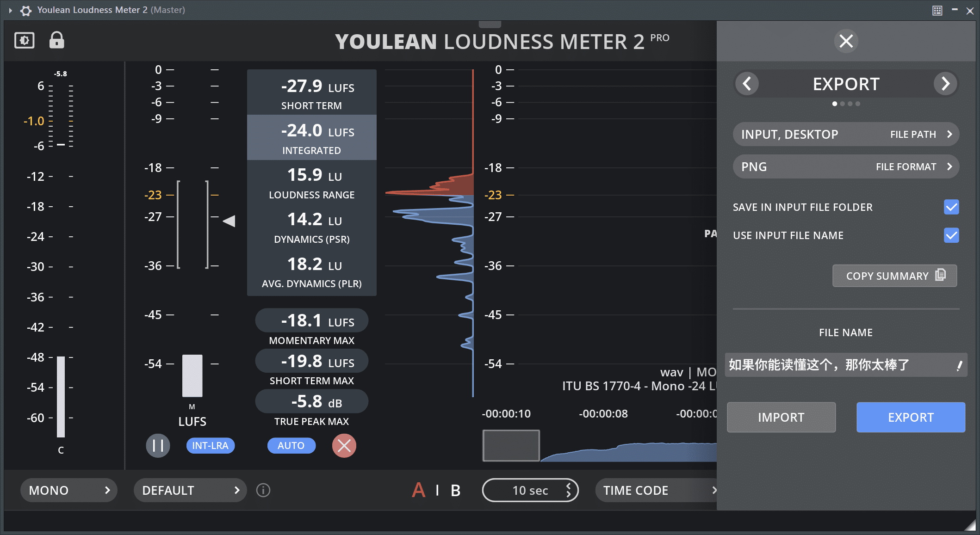Click the first page indicator dot
This screenshot has width=980, height=535.
click(834, 104)
